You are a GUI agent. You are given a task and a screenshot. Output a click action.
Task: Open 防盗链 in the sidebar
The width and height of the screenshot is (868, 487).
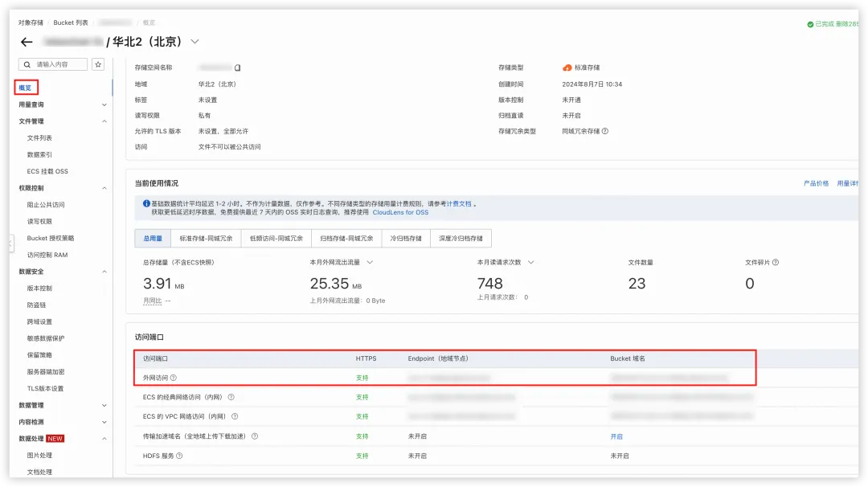coord(36,305)
